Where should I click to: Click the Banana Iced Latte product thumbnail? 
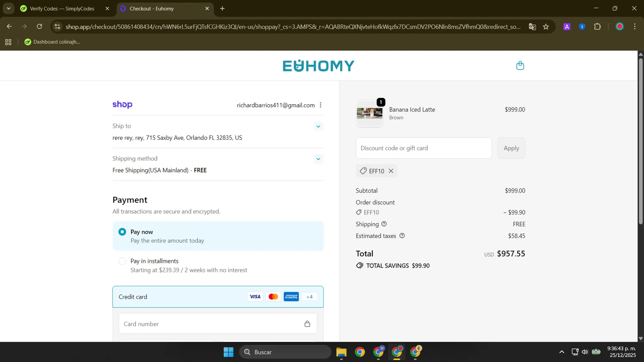(x=370, y=114)
